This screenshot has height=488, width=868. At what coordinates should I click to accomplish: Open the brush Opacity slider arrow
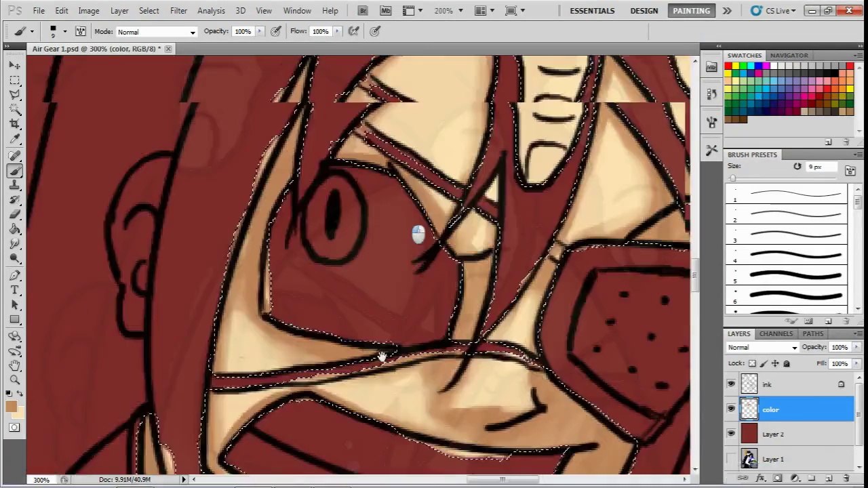click(x=261, y=31)
